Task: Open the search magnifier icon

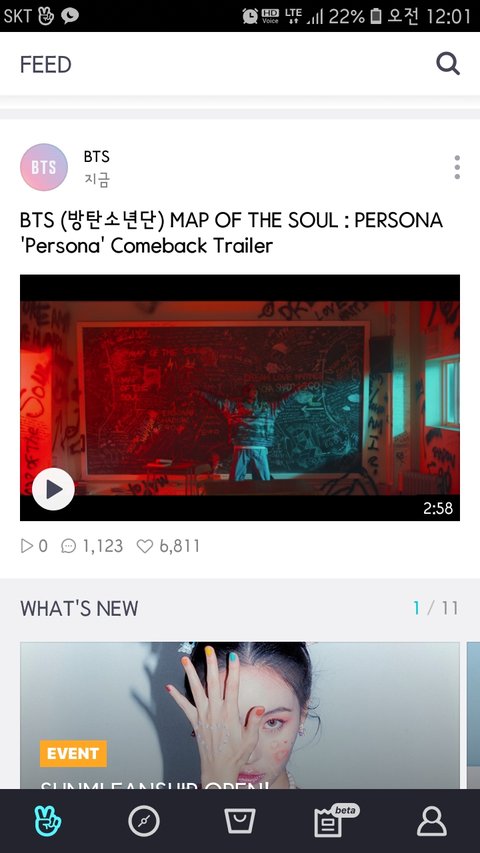Action: tap(448, 64)
